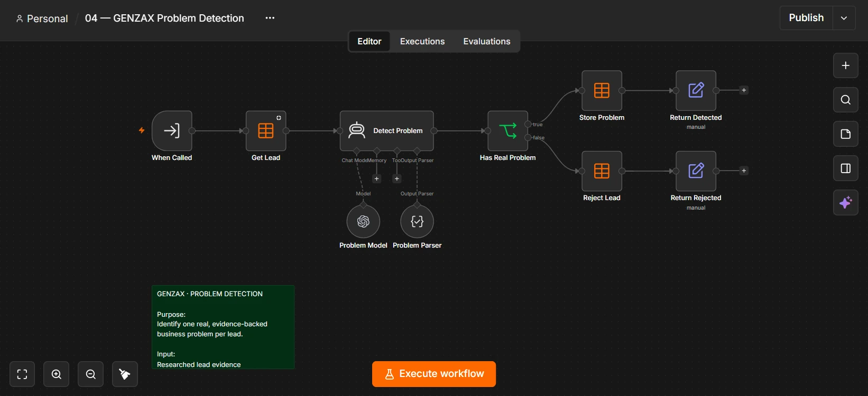The width and height of the screenshot is (868, 396).
Task: Toggle the side panel layout icon
Action: coord(846,168)
